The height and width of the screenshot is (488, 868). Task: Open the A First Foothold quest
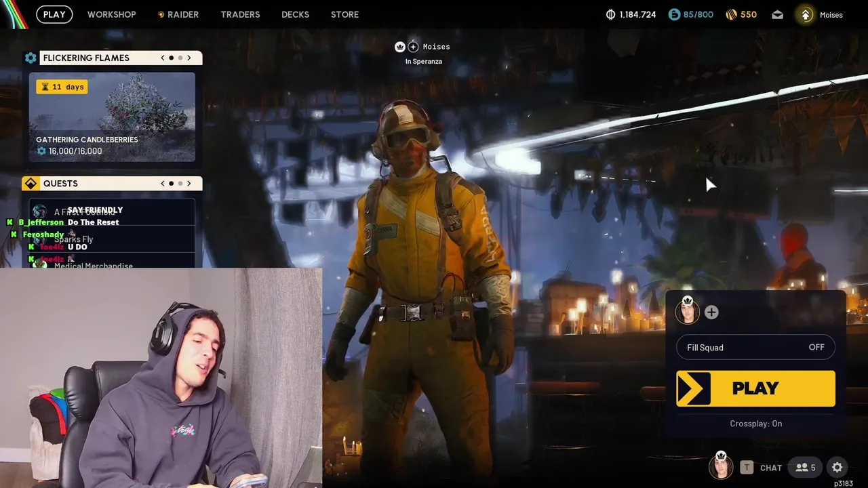(112, 212)
